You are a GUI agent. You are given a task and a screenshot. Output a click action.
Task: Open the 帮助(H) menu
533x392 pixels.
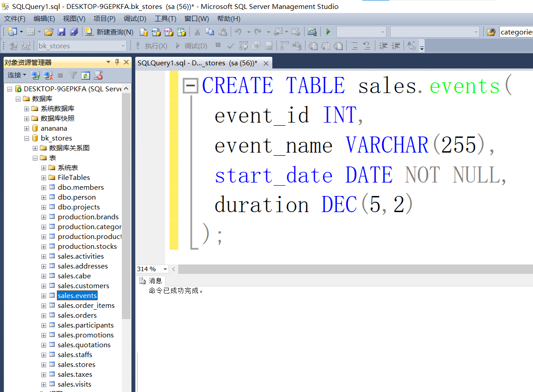tap(229, 19)
